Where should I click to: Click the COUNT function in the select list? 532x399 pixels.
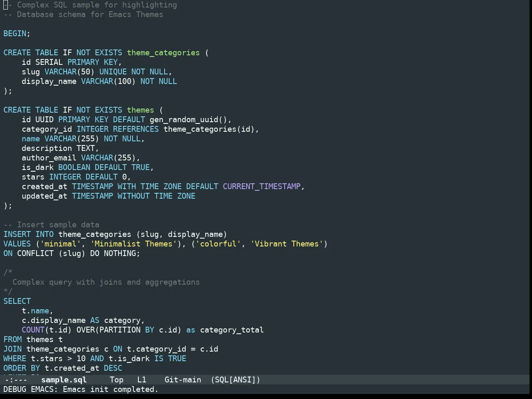point(33,330)
